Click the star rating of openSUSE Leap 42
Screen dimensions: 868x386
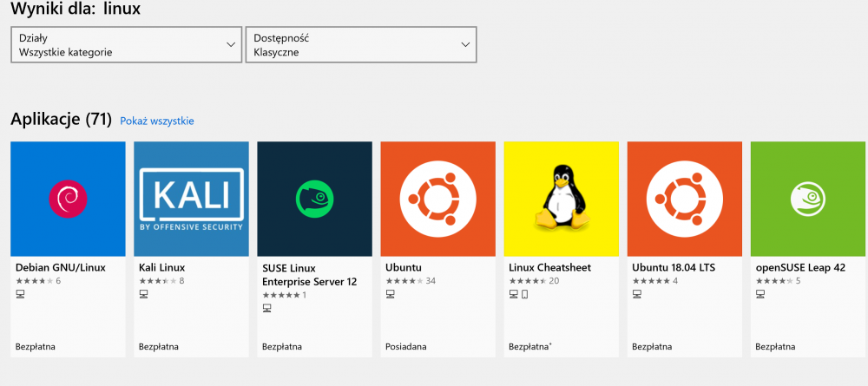pyautogui.click(x=774, y=281)
